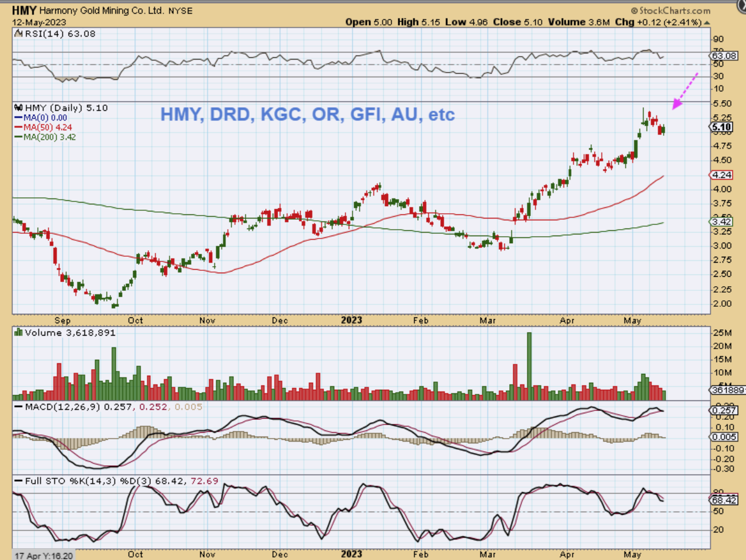Click the 4.24 MA50 price tag

721,175
